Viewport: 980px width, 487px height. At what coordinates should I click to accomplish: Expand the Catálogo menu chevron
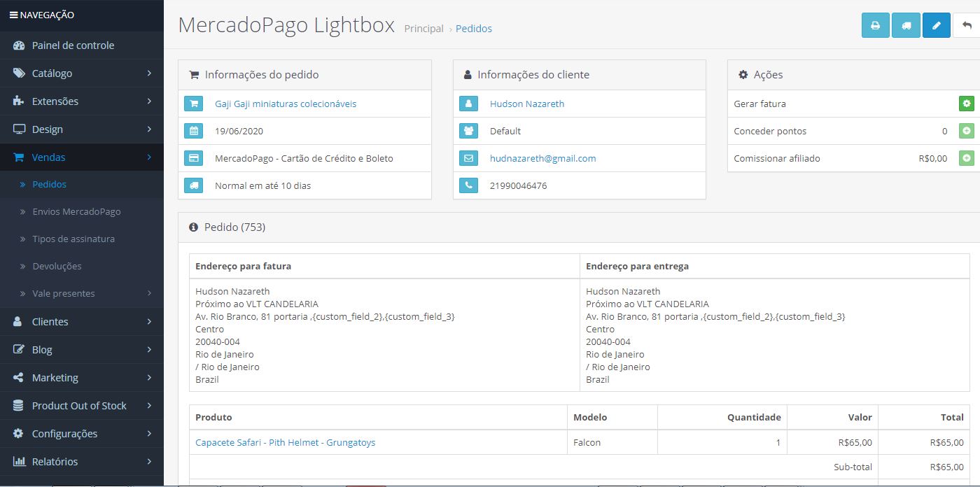(x=149, y=73)
